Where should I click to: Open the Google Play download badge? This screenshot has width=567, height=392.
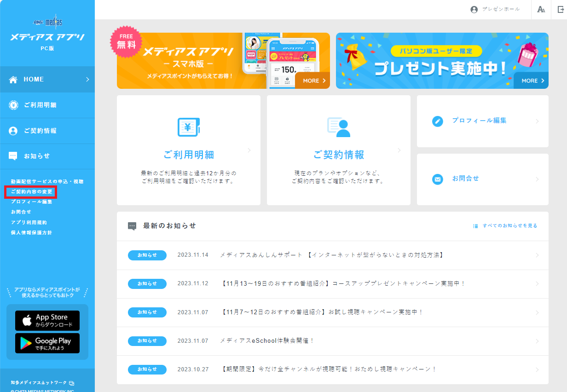pos(48,343)
